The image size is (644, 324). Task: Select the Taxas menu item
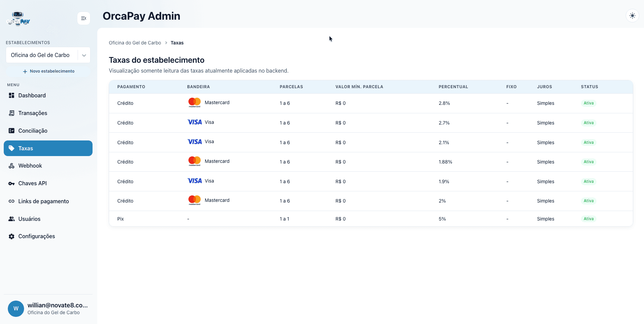click(x=48, y=148)
